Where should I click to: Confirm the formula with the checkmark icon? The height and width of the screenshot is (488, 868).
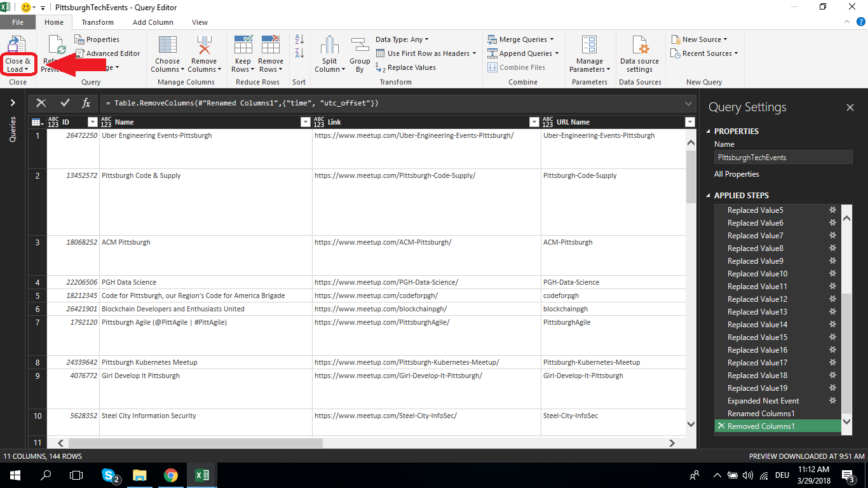(x=65, y=103)
